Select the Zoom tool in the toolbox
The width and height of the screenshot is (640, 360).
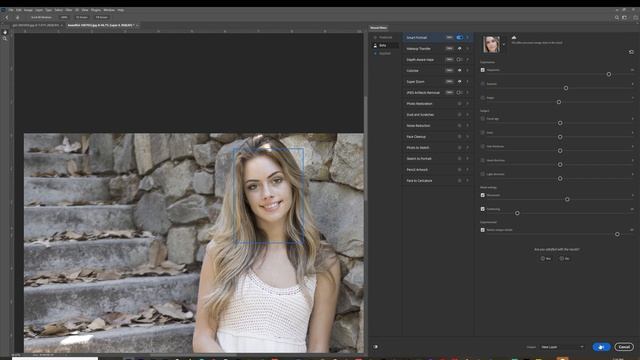[5, 39]
